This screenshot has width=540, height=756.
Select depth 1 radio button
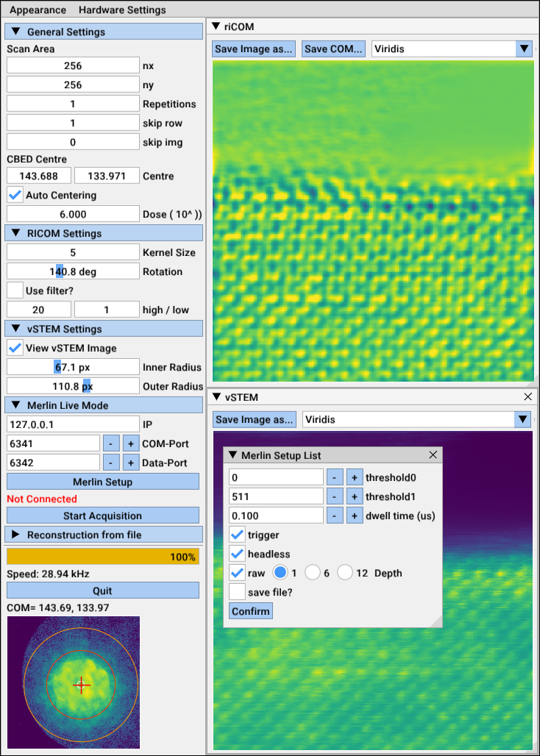pos(281,573)
